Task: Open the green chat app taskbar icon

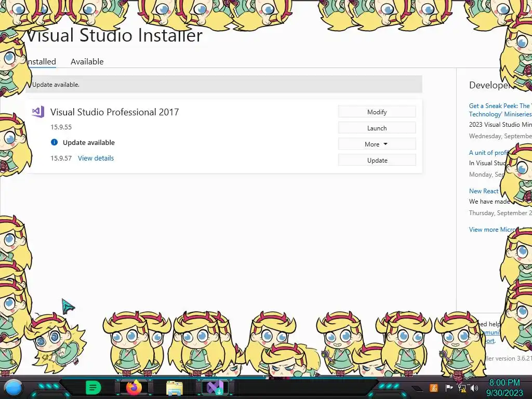Action: coord(94,388)
